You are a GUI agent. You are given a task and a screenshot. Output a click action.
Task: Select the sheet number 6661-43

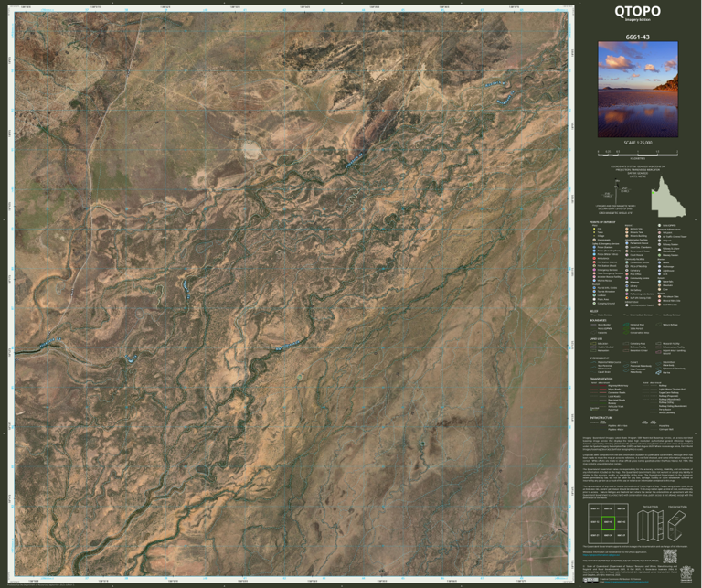[x=638, y=37]
